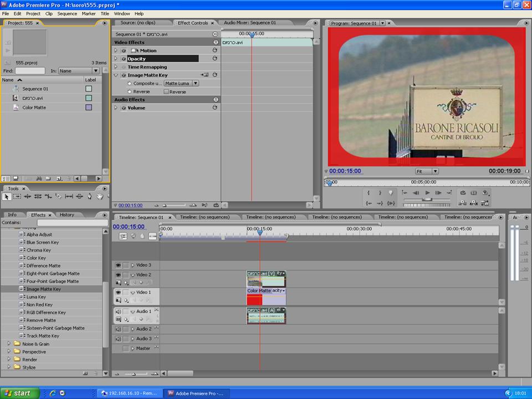Open the Fit zoom level dropdown
The height and width of the screenshot is (399, 532).
click(427, 171)
